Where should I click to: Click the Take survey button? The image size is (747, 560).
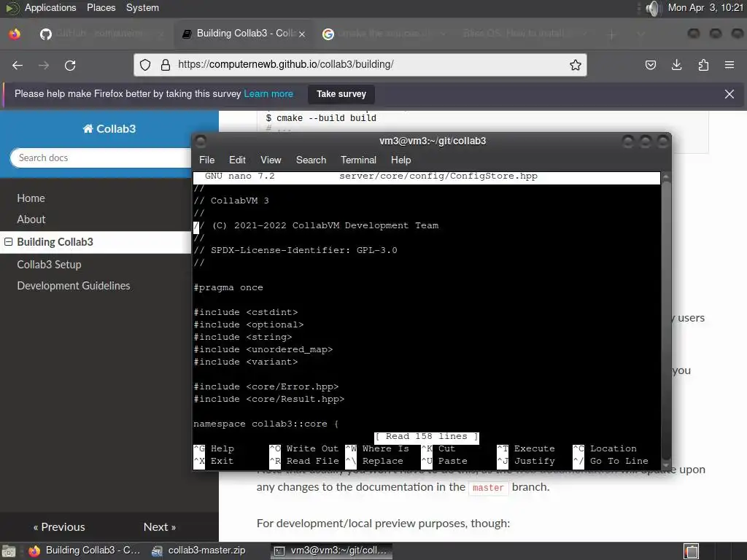coord(341,94)
